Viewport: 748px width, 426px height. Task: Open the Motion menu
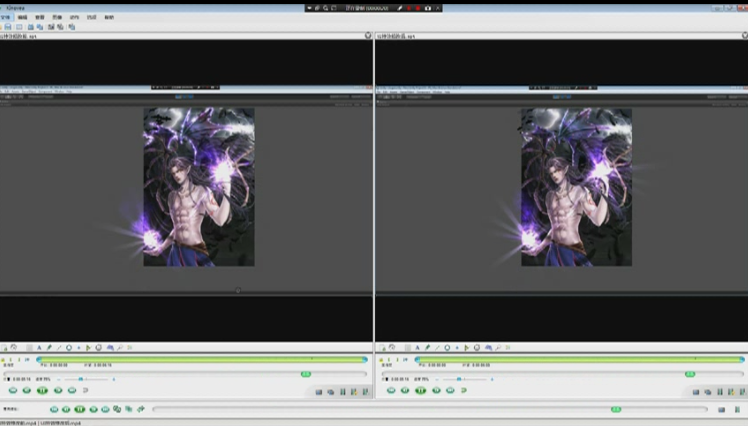click(74, 17)
